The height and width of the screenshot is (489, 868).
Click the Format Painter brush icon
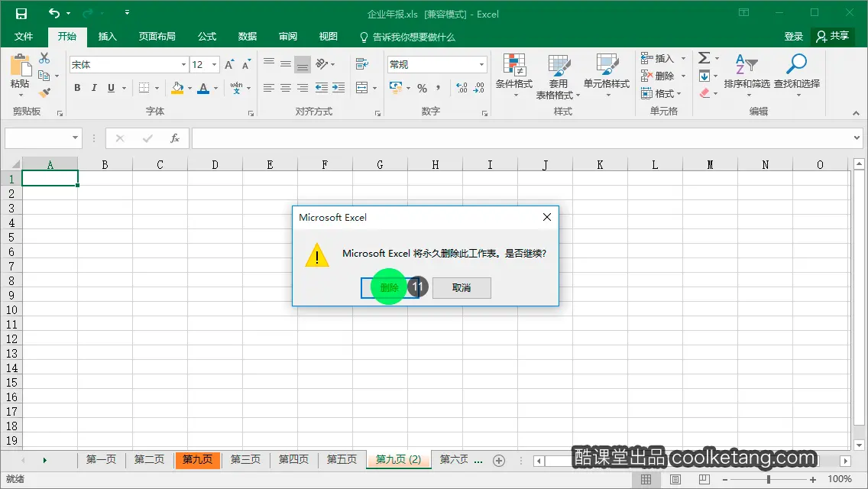tap(45, 92)
